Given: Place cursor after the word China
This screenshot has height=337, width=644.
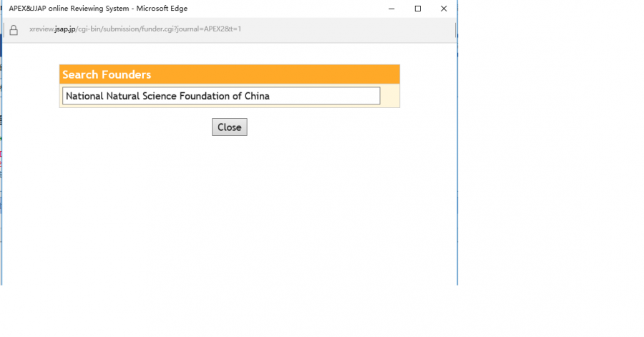Looking at the screenshot, I should [270, 96].
